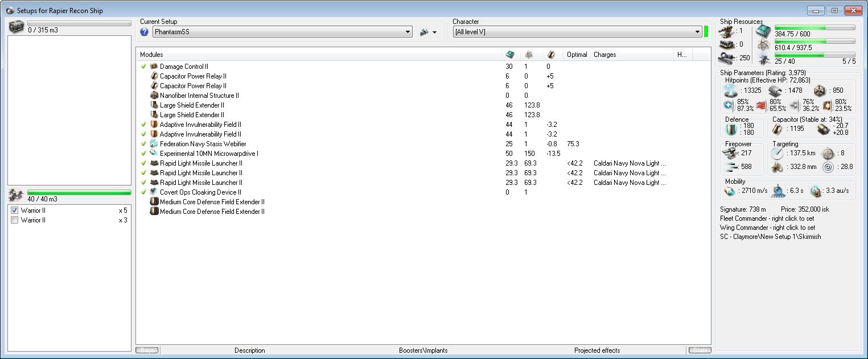Image resolution: width=868 pixels, height=359 pixels.
Task: Click the empty cargo contents list box
Action: [x=69, y=109]
